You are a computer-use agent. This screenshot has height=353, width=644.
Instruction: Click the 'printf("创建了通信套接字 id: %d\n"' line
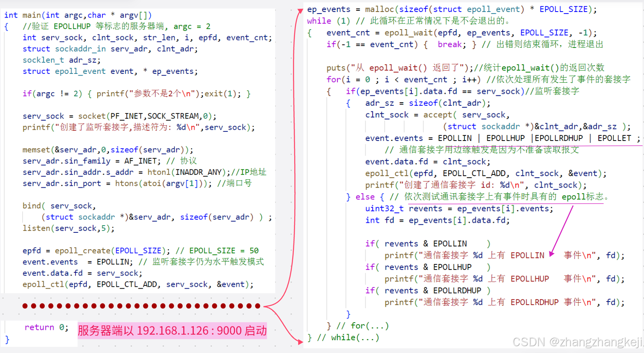[476, 185]
